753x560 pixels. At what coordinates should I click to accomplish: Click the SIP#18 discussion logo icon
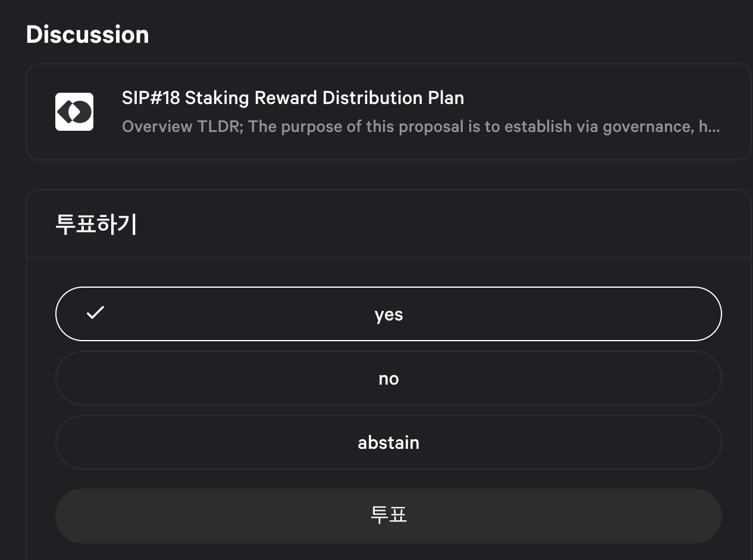74,112
